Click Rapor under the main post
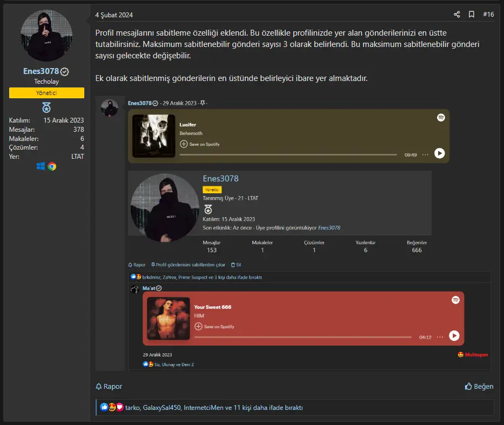 109,386
